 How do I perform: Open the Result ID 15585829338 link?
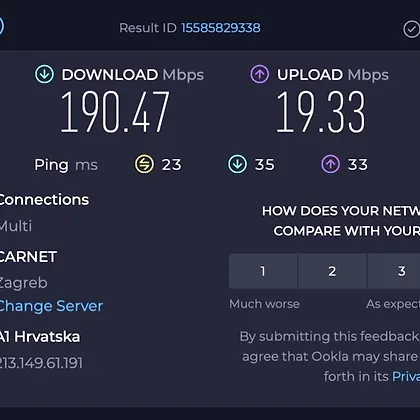[x=221, y=28]
